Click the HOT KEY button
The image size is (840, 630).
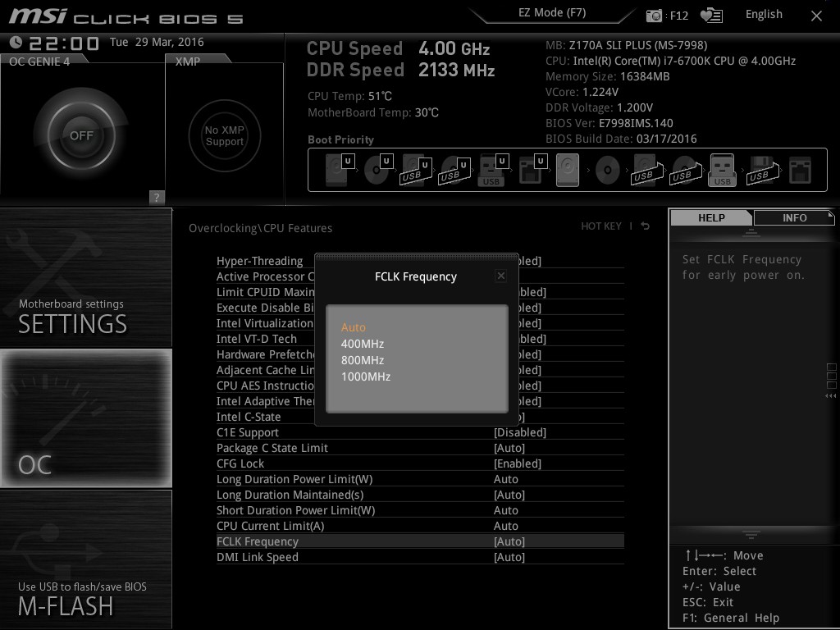coord(601,226)
